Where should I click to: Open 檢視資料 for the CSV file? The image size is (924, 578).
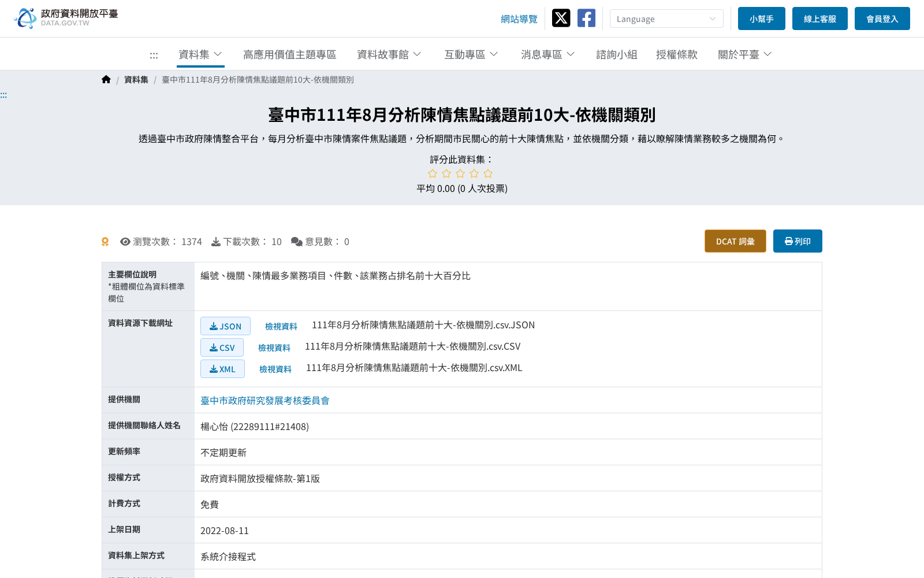coord(274,347)
